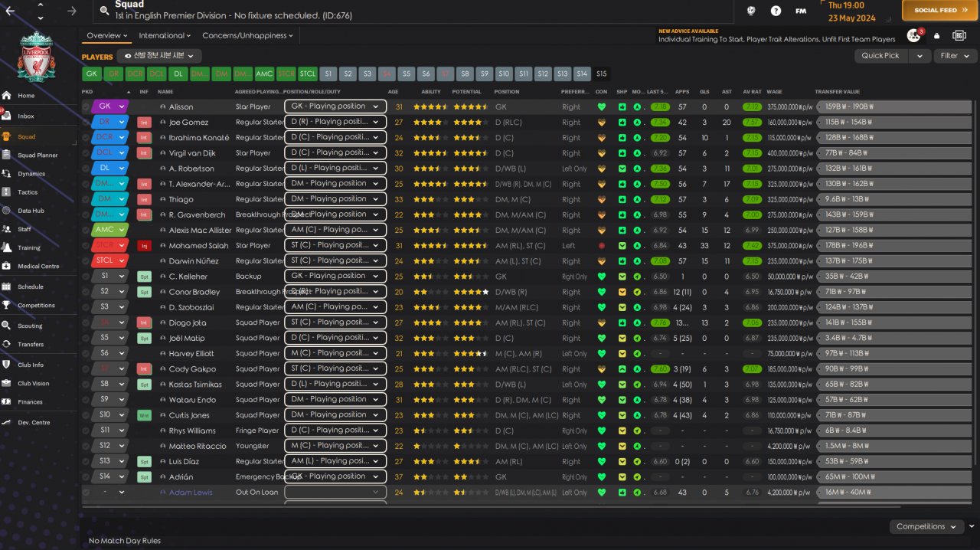Expand Alisson's GK playing position dropdown

335,106
